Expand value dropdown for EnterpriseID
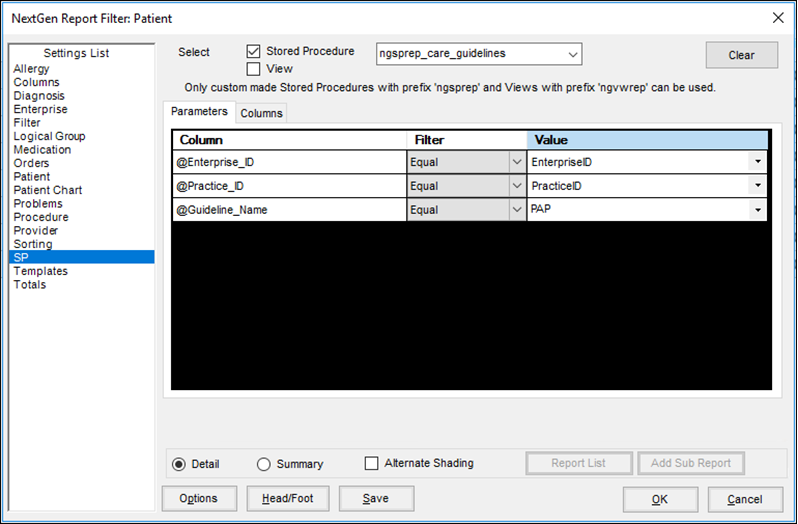798x524 pixels. (x=758, y=162)
